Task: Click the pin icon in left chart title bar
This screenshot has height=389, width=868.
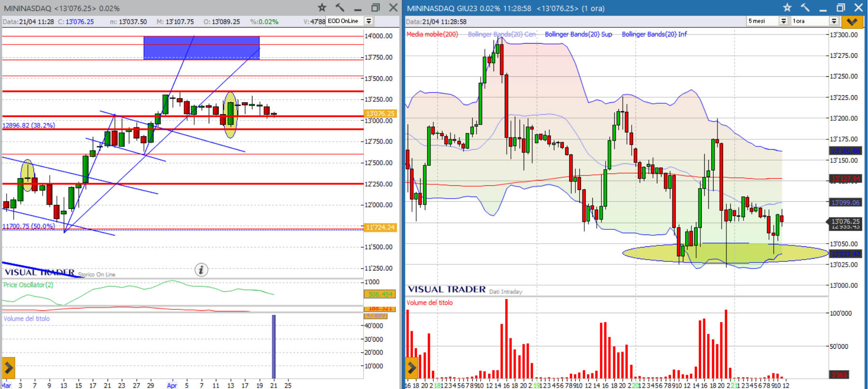Action: tap(340, 8)
